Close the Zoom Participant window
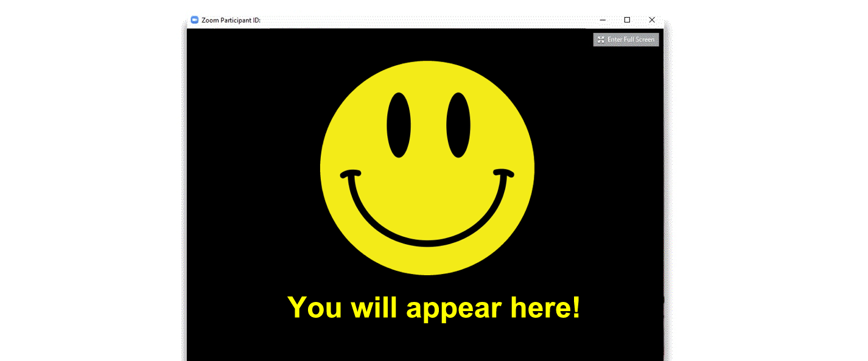This screenshot has height=361, width=868. (x=652, y=20)
